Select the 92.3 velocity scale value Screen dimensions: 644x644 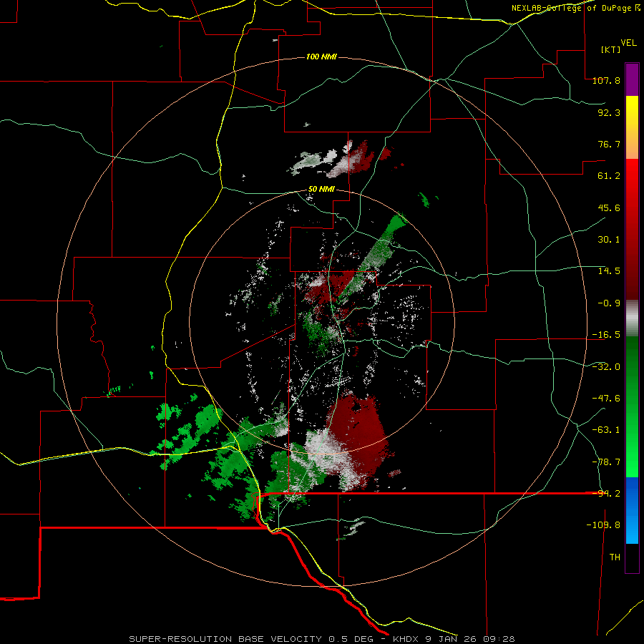click(x=609, y=112)
